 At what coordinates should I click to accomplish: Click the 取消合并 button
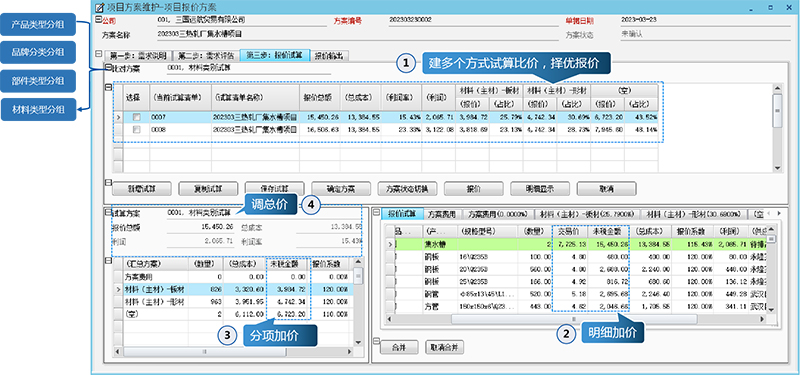(444, 347)
